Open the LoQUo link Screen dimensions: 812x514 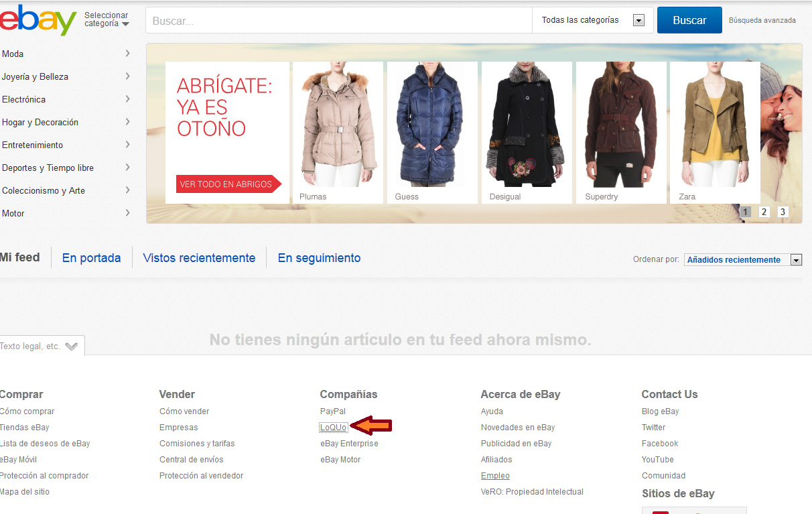[334, 428]
